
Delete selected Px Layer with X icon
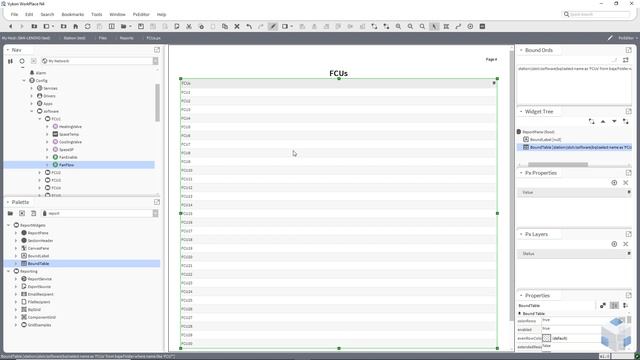point(626,244)
